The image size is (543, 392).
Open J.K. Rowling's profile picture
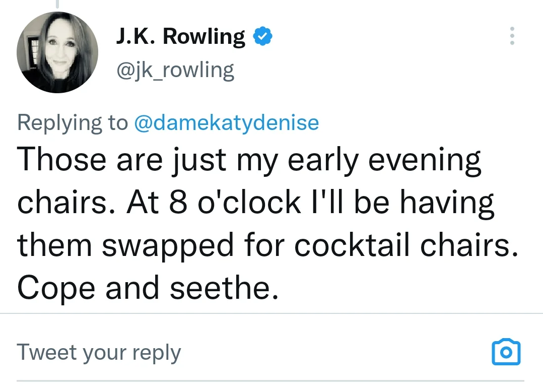point(56,52)
